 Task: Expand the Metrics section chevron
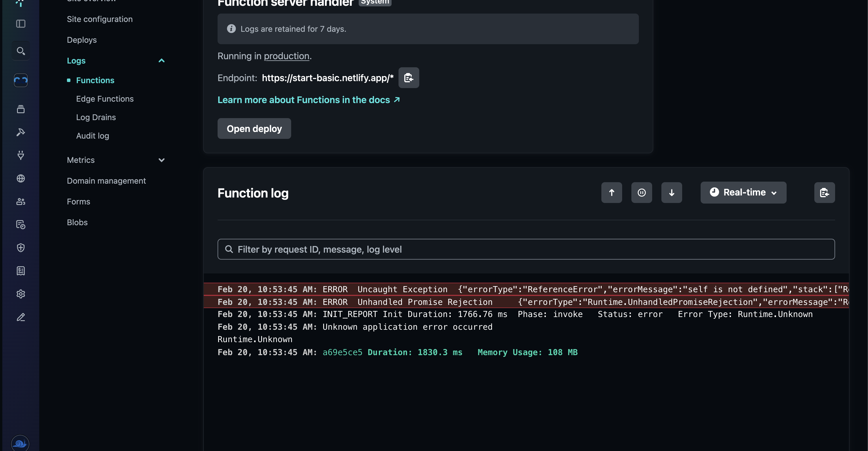(161, 160)
